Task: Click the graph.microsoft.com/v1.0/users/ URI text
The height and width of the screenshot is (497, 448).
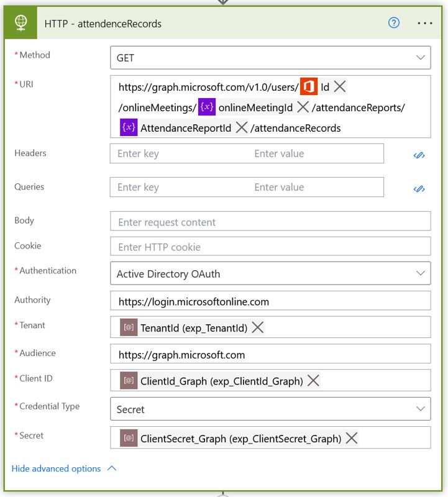Action: click(209, 87)
